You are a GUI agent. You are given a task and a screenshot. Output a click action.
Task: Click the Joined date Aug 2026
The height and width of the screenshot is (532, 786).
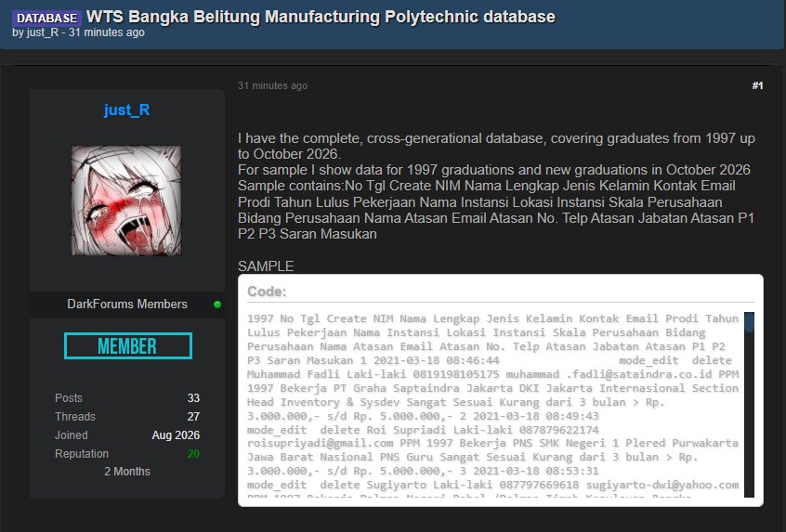[176, 435]
